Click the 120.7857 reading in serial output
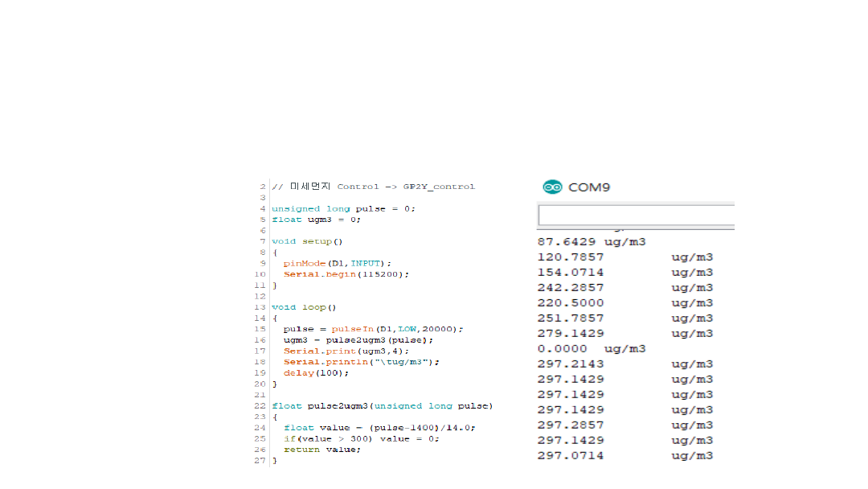868x489 pixels. click(x=570, y=257)
